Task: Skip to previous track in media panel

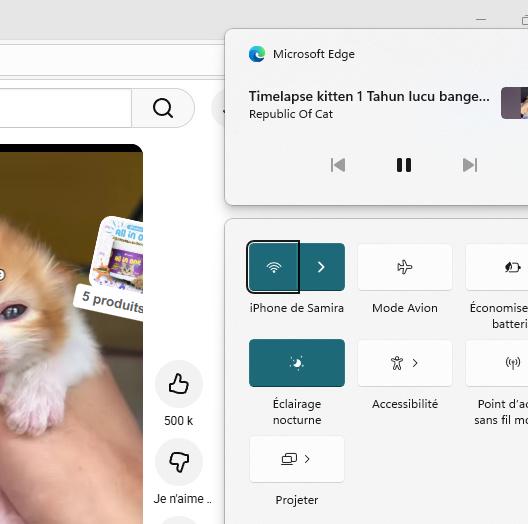Action: [x=338, y=165]
